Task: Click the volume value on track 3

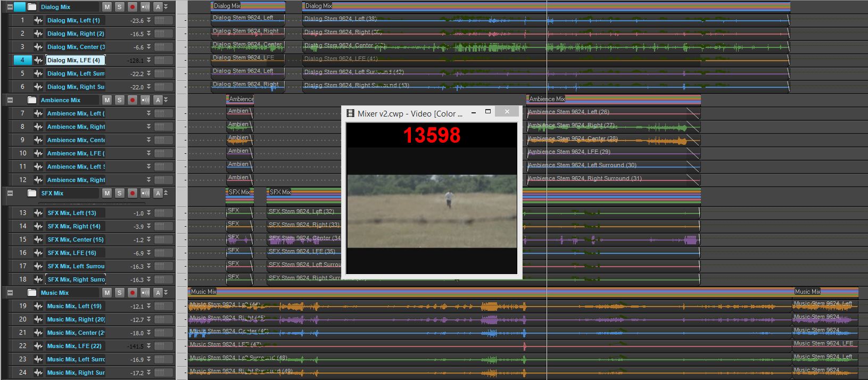Action: (138, 47)
